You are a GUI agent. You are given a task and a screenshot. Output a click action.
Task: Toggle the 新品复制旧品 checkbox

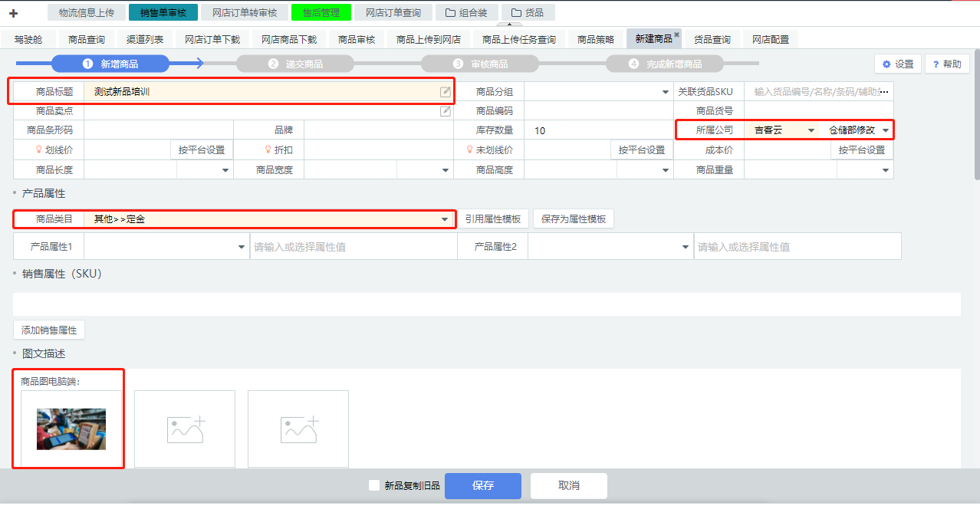click(374, 485)
